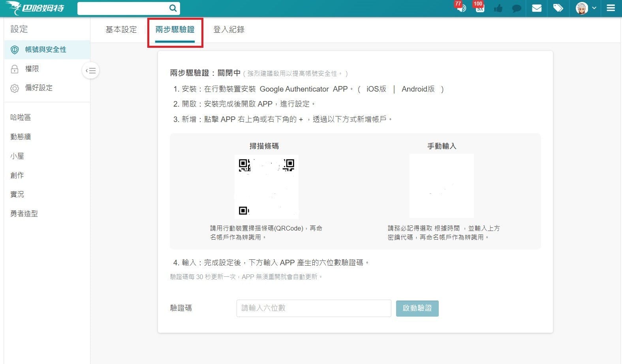Open the 登入紀錄 tab

229,30
